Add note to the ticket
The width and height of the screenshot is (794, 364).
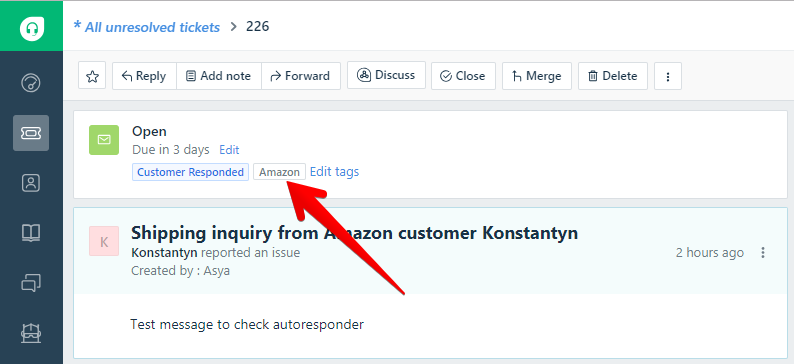[x=219, y=76]
